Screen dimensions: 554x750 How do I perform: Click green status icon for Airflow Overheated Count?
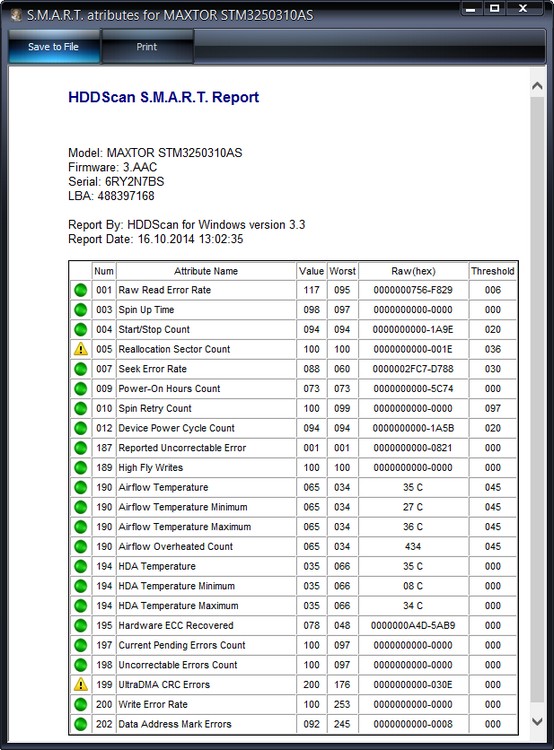click(80, 546)
